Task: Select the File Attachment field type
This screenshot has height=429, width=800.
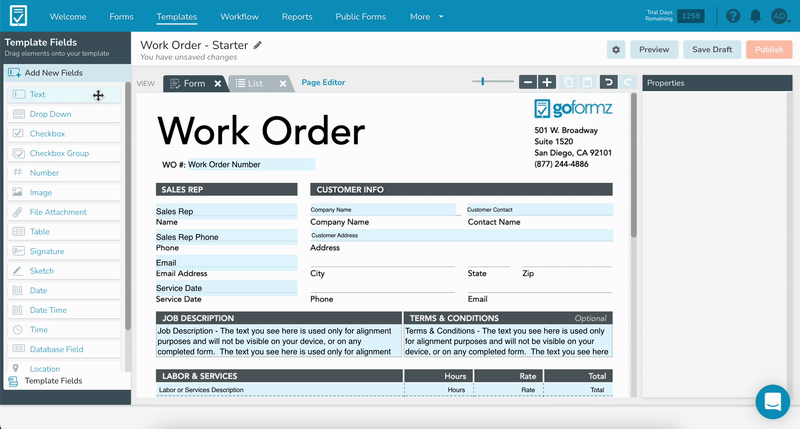Action: pos(64,212)
